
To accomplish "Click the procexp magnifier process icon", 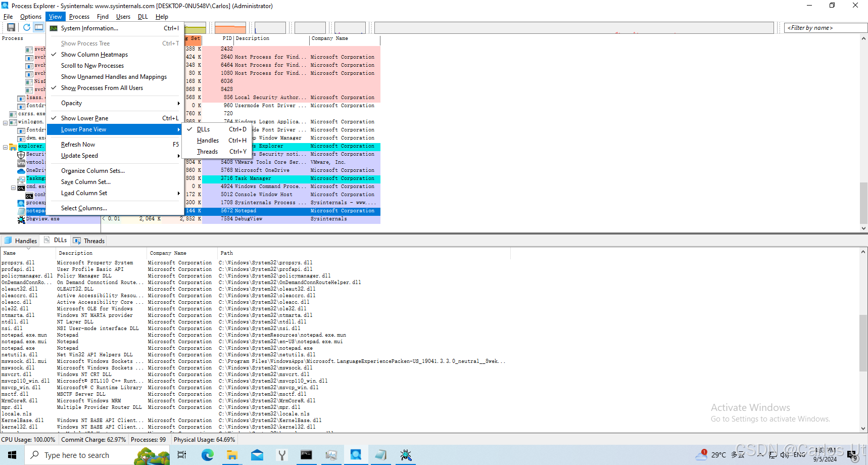I will pos(21,203).
